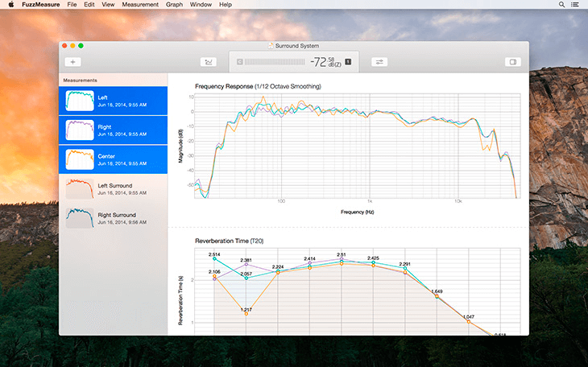Click the Frequency Response graph title
Screen dimensions: 588x367
tap(258, 86)
